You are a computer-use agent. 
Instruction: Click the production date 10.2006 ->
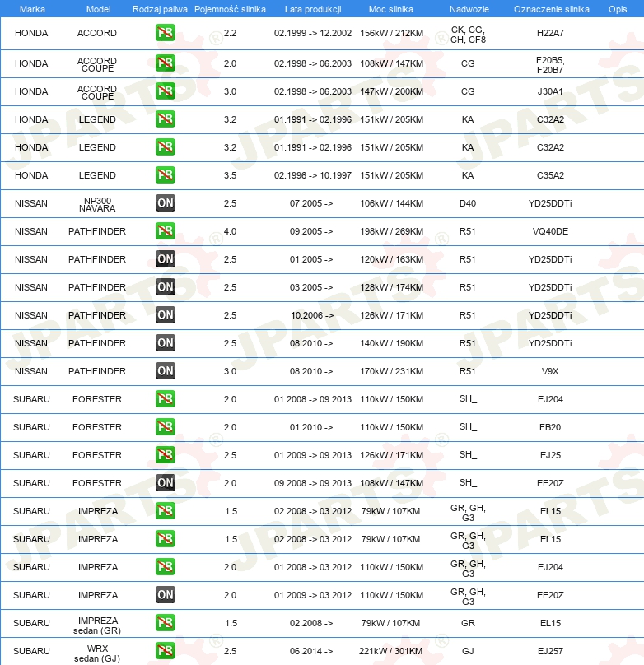click(x=312, y=315)
